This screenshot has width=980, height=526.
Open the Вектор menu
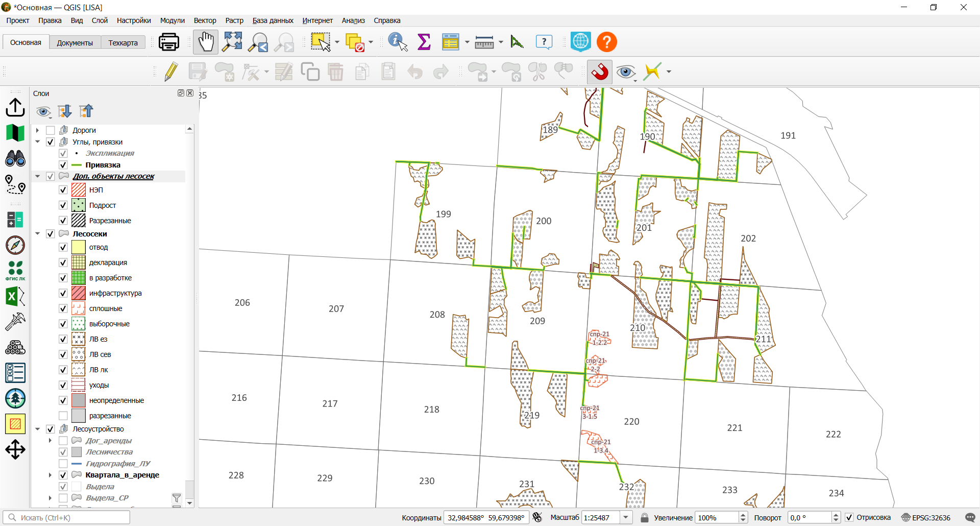point(205,20)
